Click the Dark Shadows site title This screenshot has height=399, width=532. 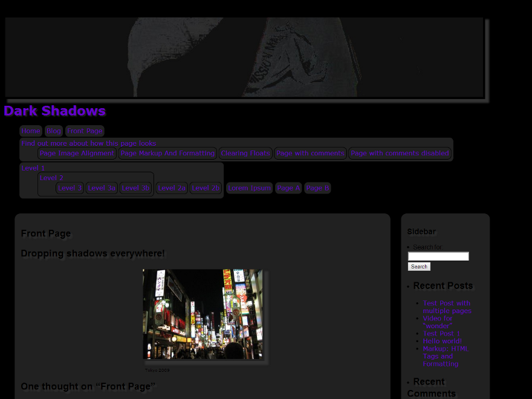pyautogui.click(x=54, y=111)
